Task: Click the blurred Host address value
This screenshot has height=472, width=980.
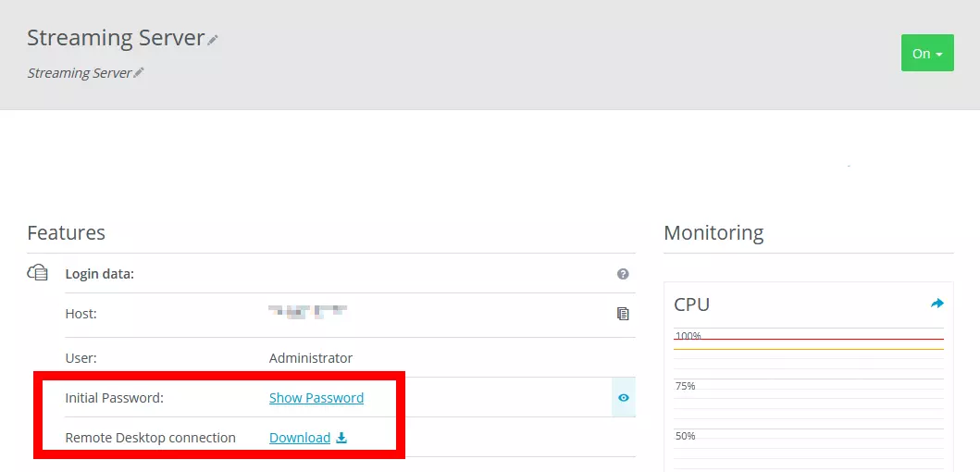Action: (307, 311)
